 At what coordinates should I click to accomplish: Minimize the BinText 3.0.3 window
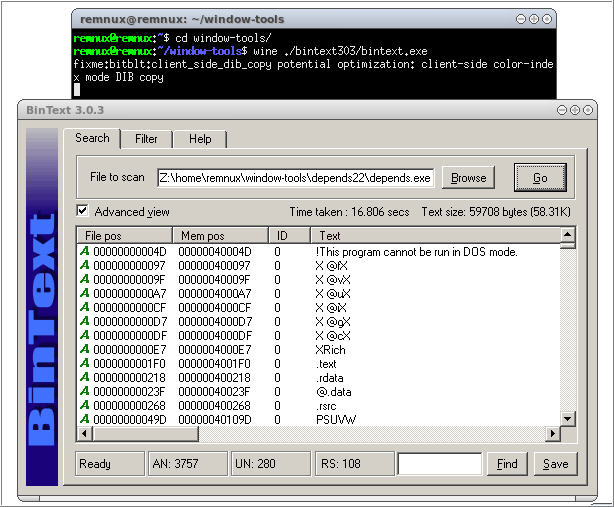click(x=562, y=110)
